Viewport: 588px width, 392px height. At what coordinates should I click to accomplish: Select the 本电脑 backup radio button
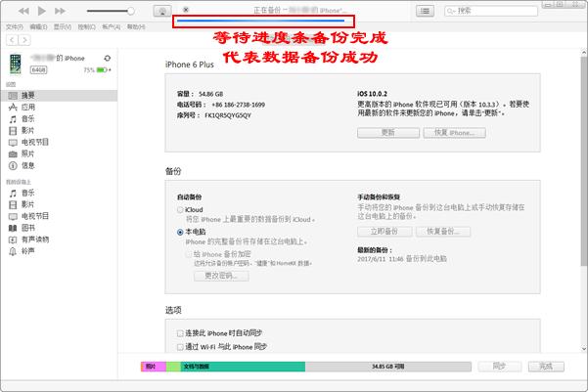point(180,232)
